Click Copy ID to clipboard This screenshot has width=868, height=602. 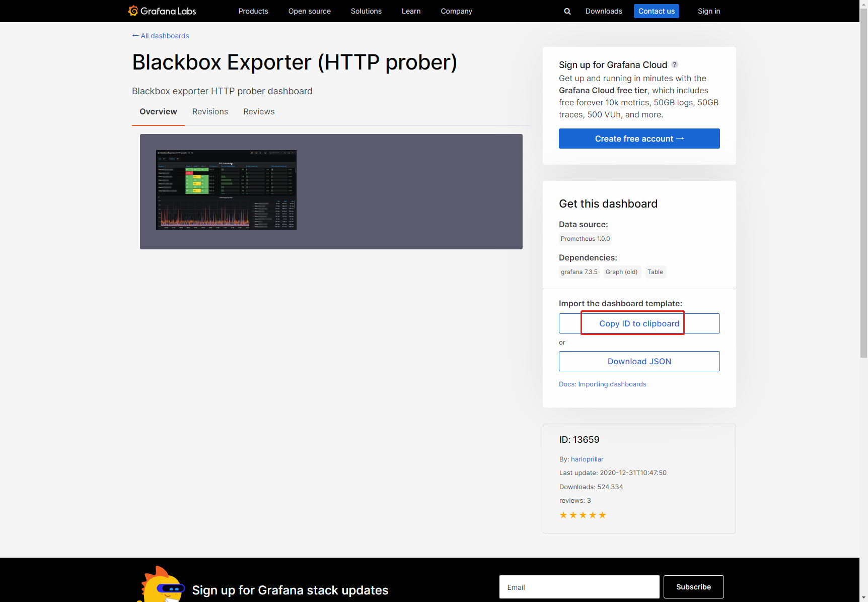(x=639, y=323)
